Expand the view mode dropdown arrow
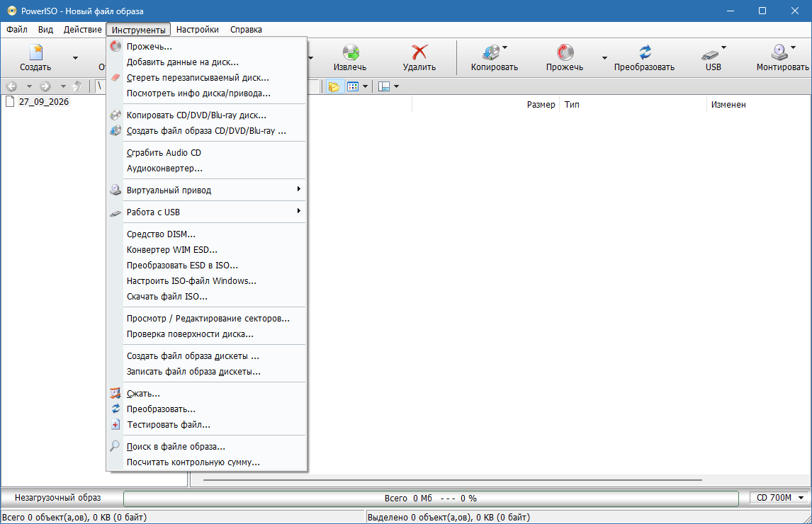The width and height of the screenshot is (812, 524). (x=365, y=86)
